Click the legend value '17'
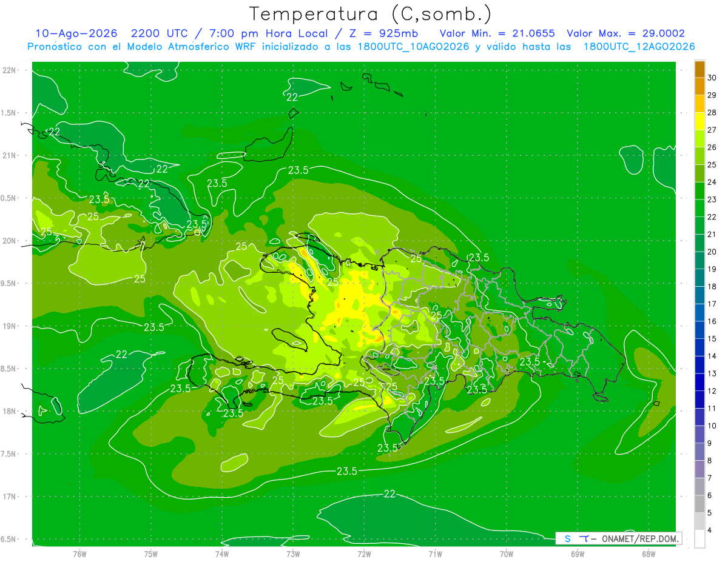728x562 pixels. [x=712, y=304]
